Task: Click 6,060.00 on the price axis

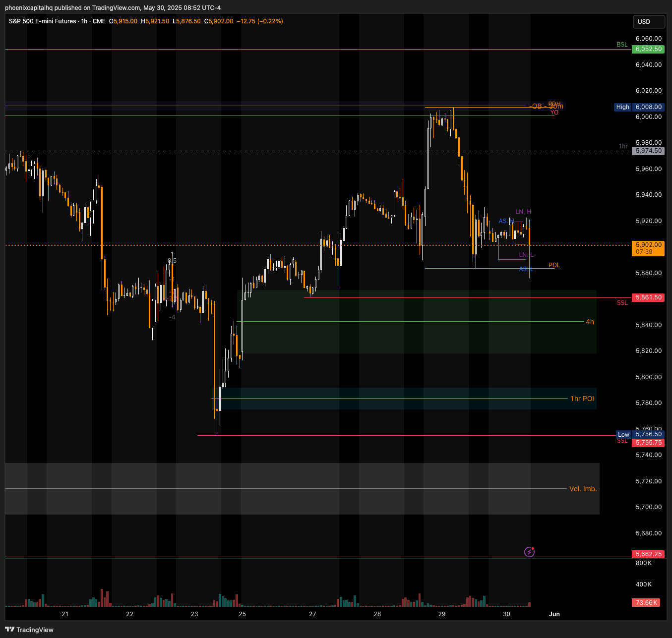Action: pyautogui.click(x=649, y=39)
